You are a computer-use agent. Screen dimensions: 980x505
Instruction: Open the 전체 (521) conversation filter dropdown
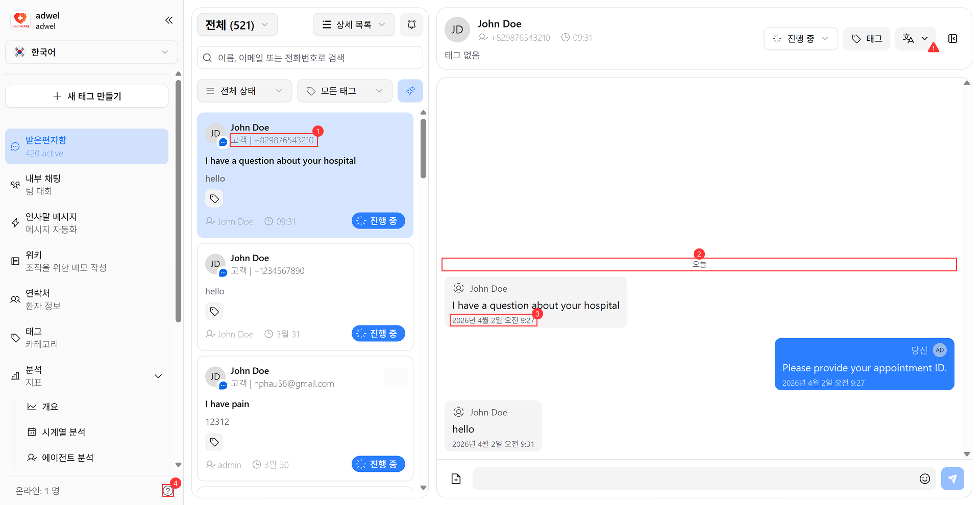click(x=237, y=25)
